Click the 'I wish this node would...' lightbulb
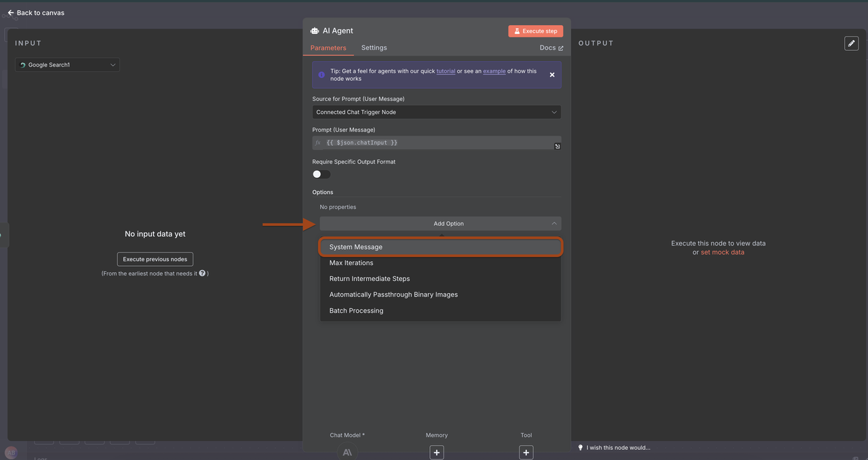 pos(580,448)
